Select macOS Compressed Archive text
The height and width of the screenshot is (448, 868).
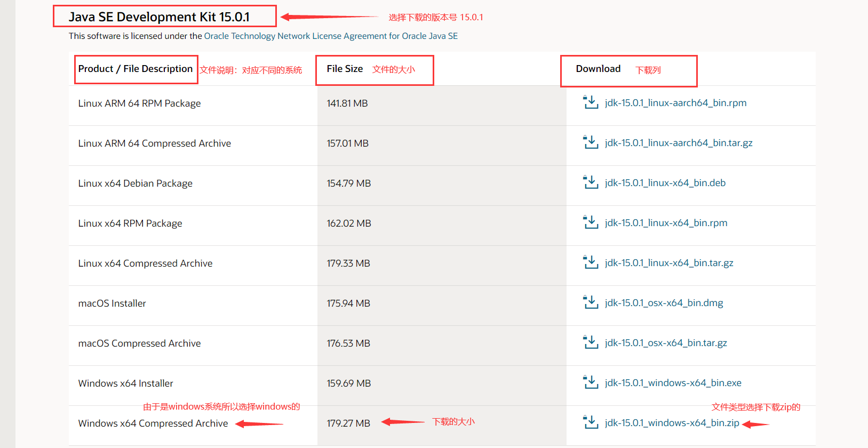(139, 343)
